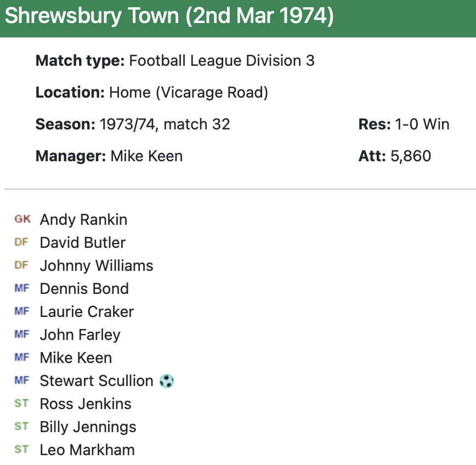This screenshot has height=465, width=476.
Task: Click the ST icon beside Ross Jenkins
Action: click(x=21, y=404)
